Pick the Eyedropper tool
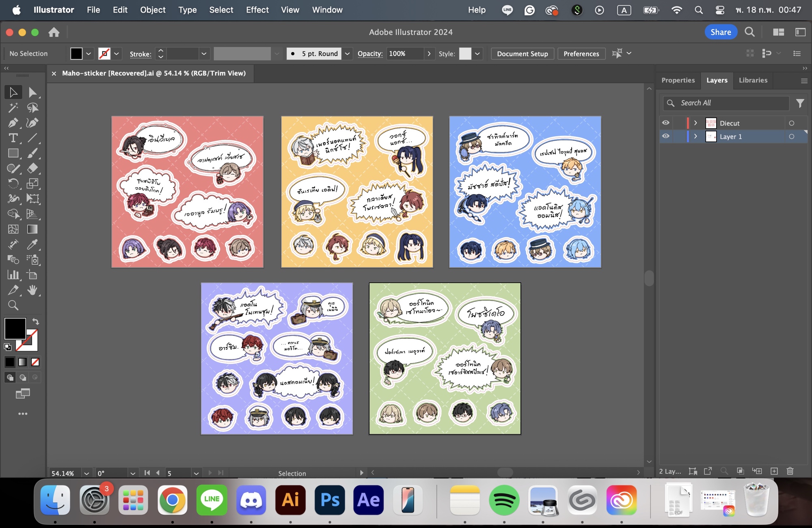Viewport: 812px width, 528px height. click(32, 245)
